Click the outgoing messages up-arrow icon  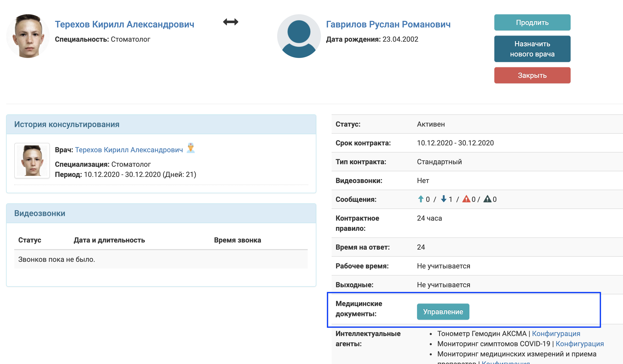pyautogui.click(x=421, y=199)
